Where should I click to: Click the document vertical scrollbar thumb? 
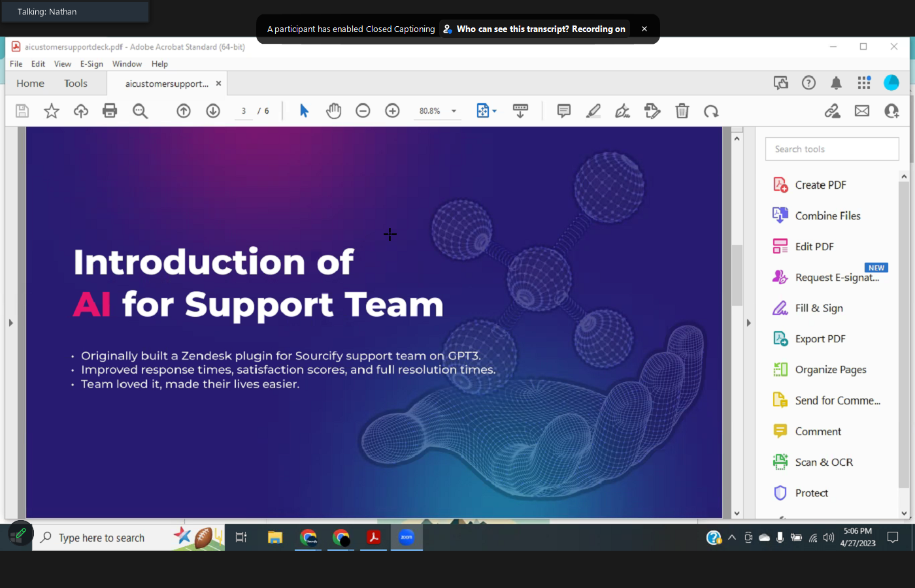coord(737,274)
